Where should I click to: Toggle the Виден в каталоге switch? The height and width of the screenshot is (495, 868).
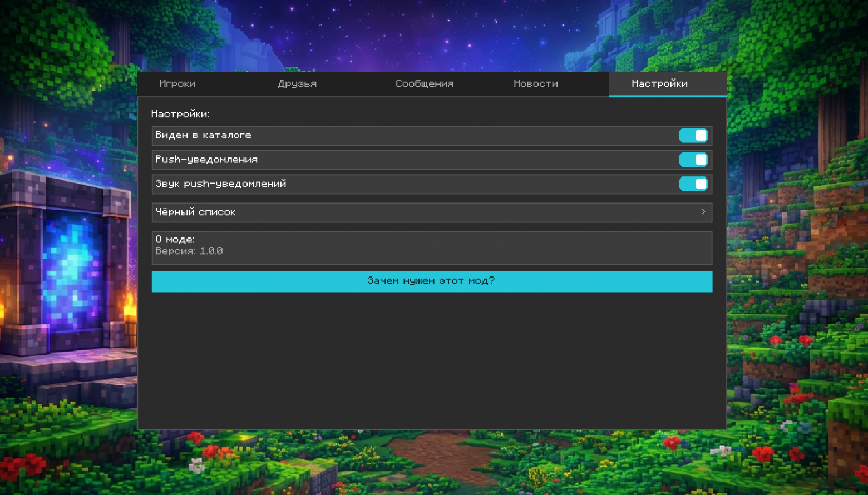(x=693, y=136)
